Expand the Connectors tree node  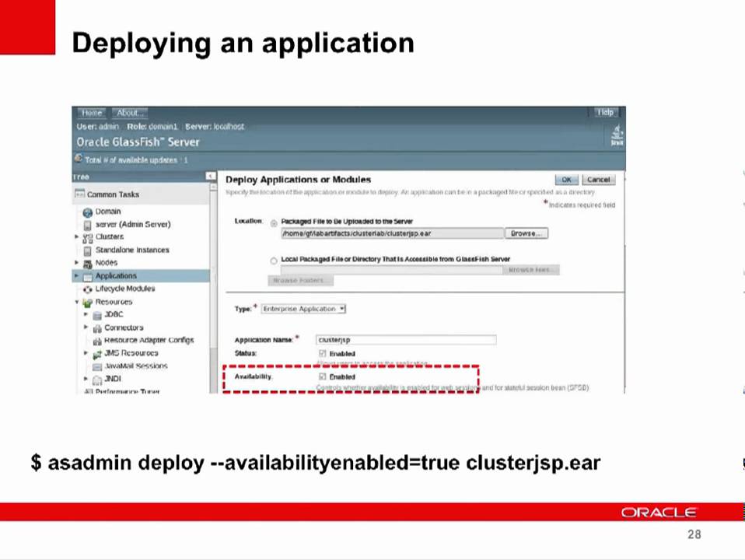pyautogui.click(x=86, y=327)
